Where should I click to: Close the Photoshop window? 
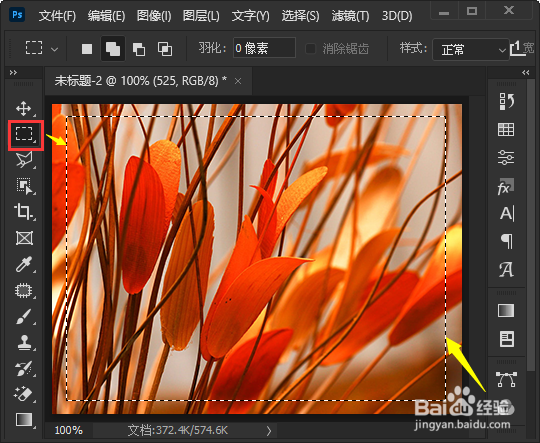tap(509, 11)
